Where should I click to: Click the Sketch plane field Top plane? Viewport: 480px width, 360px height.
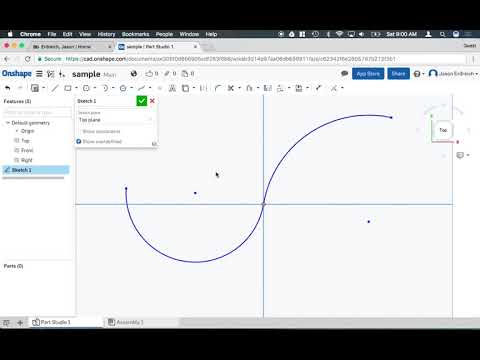115,120
